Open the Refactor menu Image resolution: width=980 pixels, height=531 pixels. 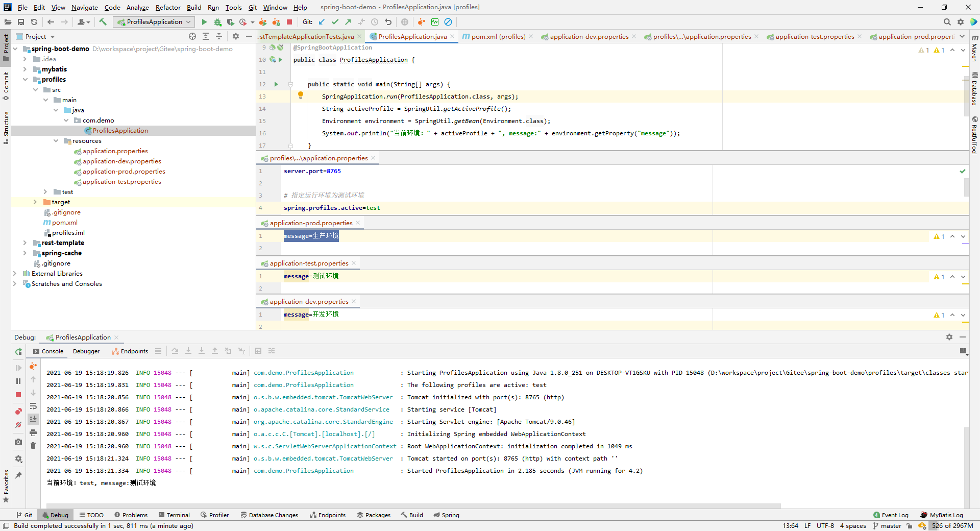tap(168, 7)
